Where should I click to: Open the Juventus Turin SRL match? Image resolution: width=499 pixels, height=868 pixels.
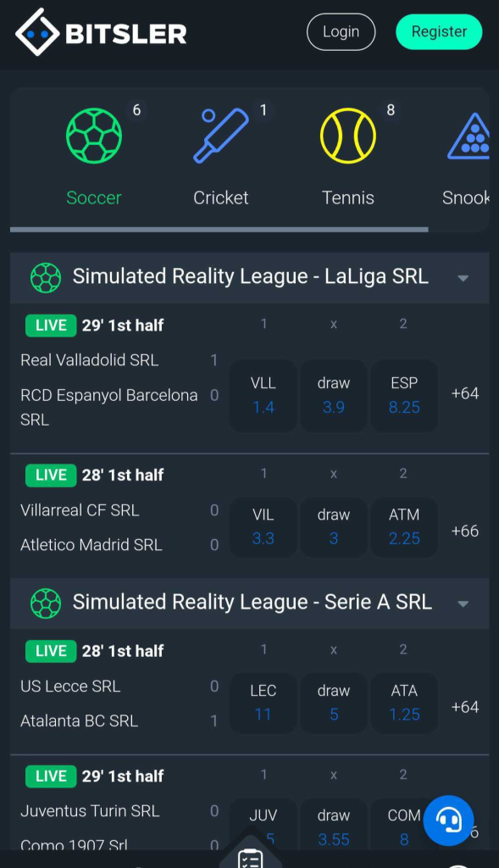(90, 811)
